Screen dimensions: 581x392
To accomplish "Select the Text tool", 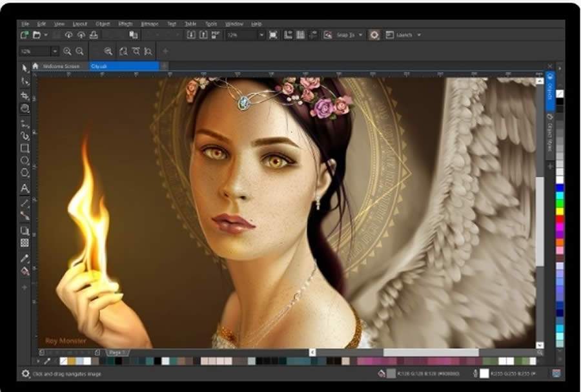I will pos(26,188).
